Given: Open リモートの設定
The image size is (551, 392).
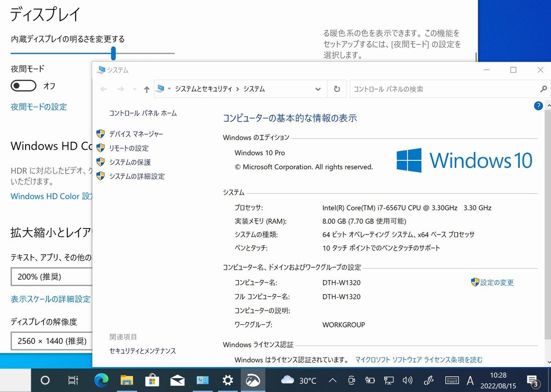Looking at the screenshot, I should tap(129, 148).
